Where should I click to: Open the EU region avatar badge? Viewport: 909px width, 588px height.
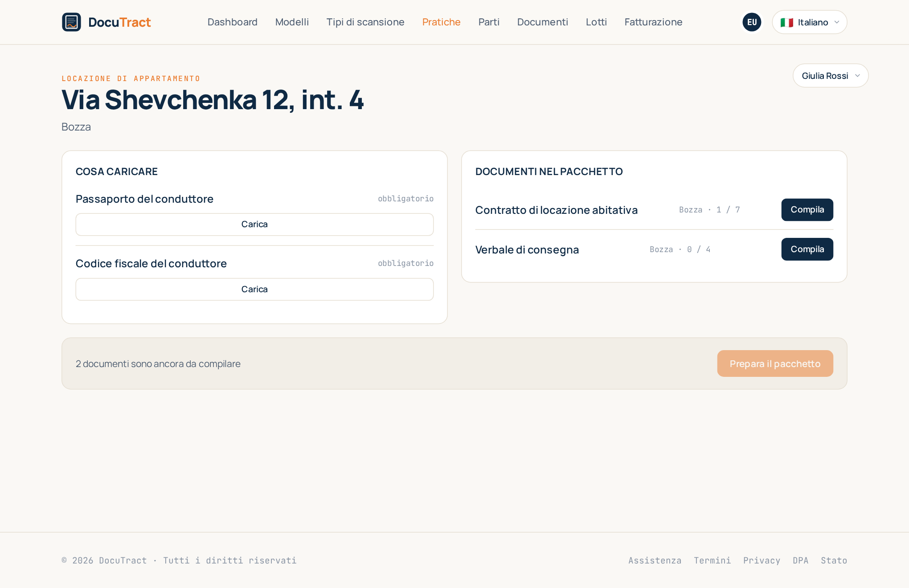click(x=752, y=22)
